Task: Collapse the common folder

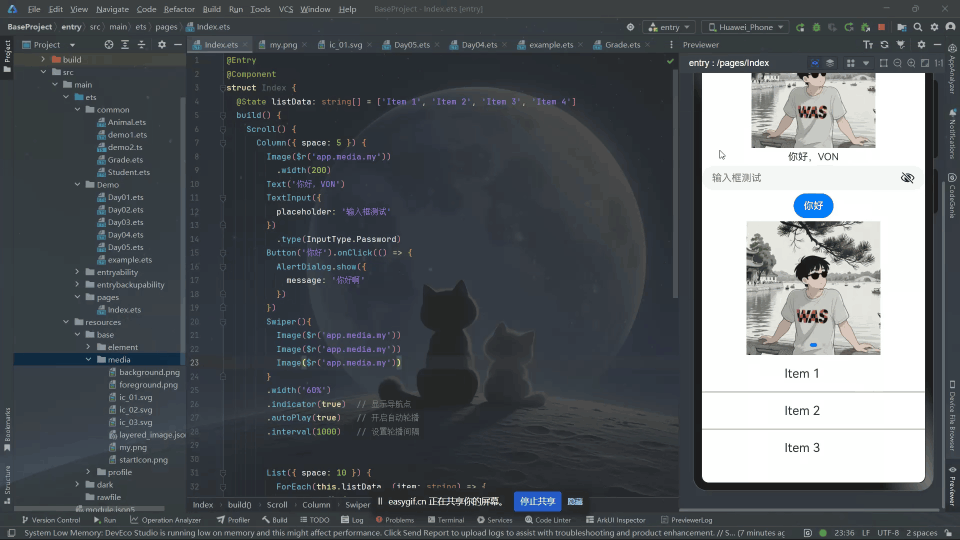Action: coord(77,110)
